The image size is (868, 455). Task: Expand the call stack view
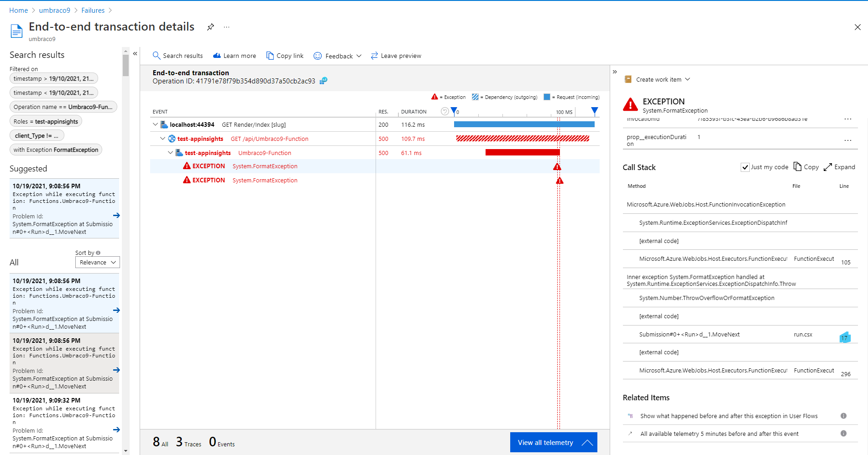pyautogui.click(x=840, y=167)
